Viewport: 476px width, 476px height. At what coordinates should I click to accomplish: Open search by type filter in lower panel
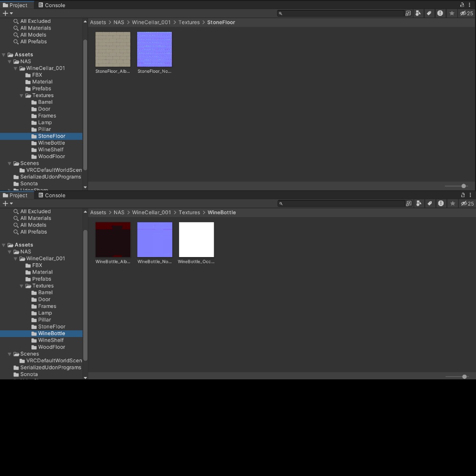(418, 203)
